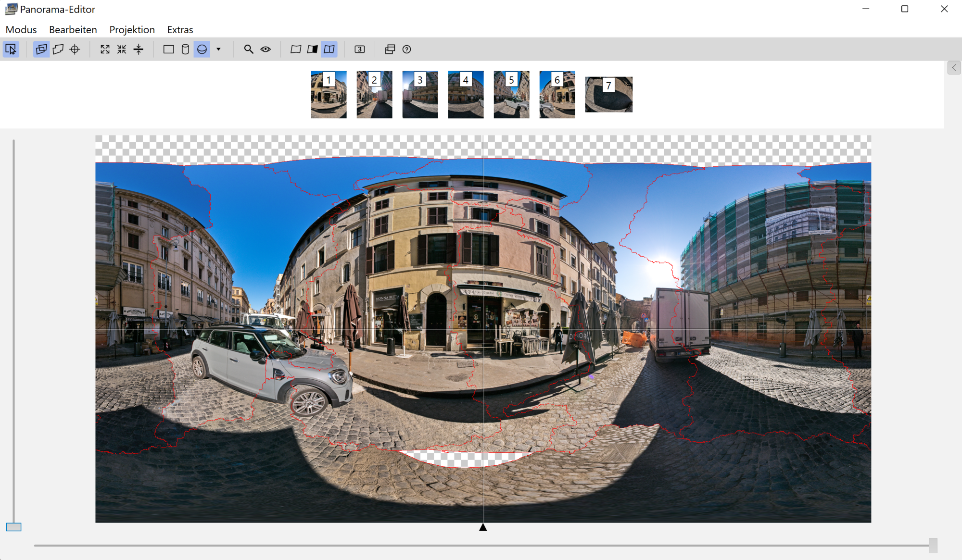Open the Bearbeiten menu
962x560 pixels.
coord(73,30)
